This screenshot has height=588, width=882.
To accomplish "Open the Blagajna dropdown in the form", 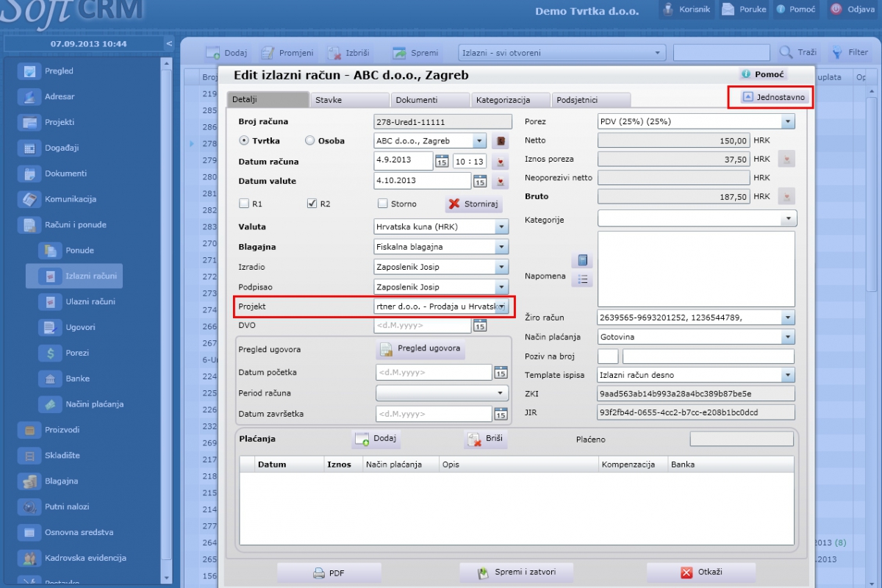I will pyautogui.click(x=501, y=247).
